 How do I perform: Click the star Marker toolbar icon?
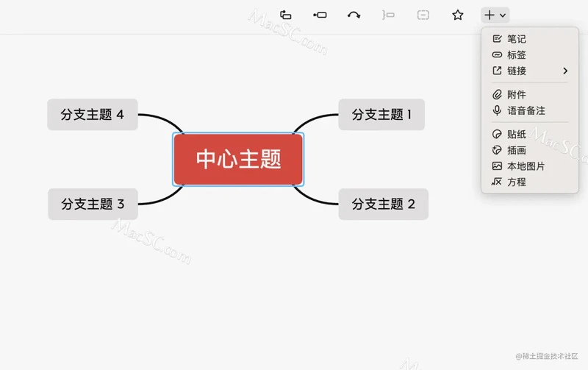tap(457, 15)
